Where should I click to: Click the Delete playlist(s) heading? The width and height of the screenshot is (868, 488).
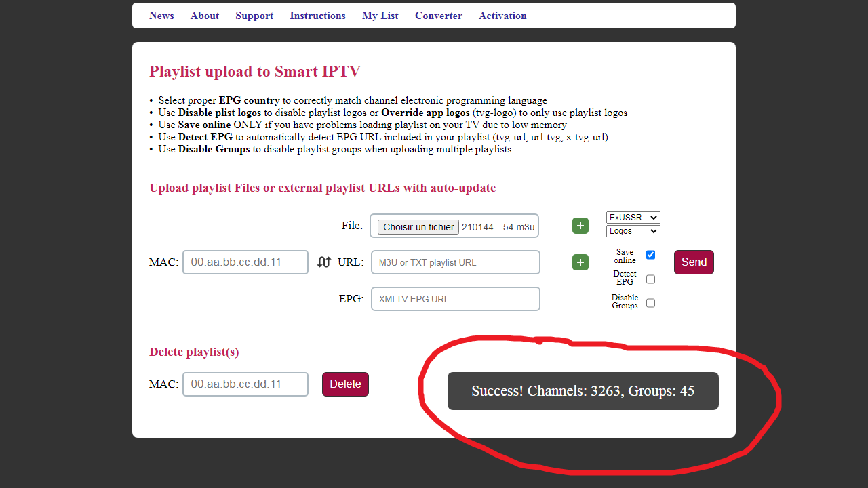pos(194,352)
